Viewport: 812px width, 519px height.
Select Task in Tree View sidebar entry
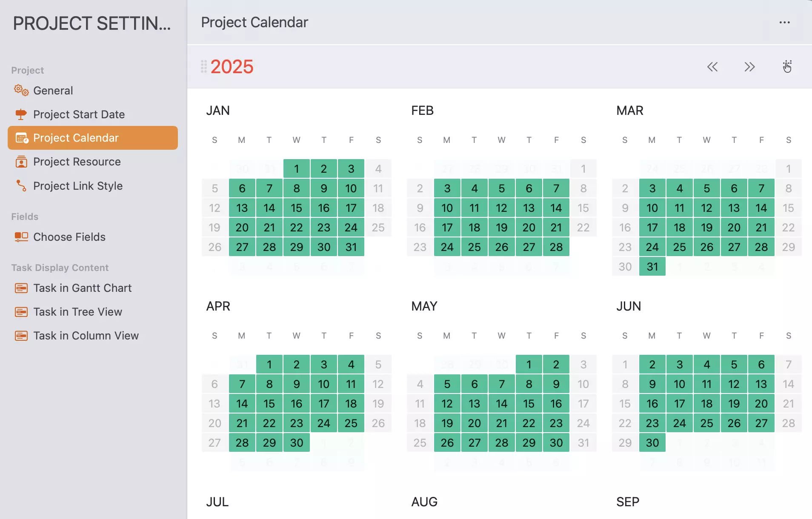[x=77, y=312]
